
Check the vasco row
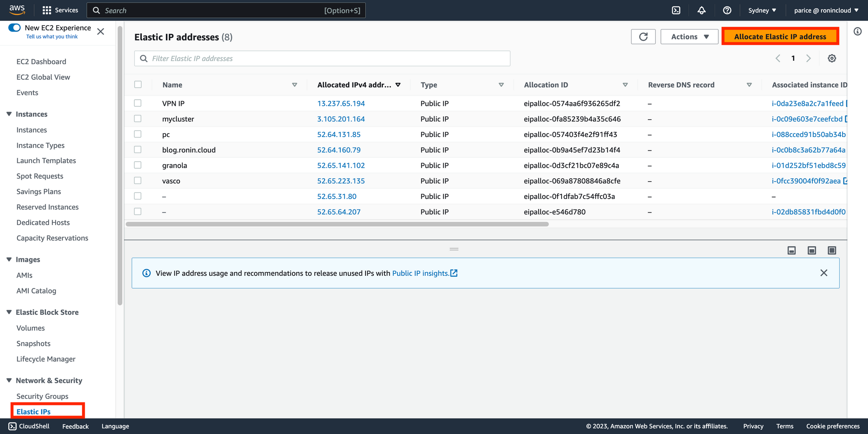click(138, 180)
